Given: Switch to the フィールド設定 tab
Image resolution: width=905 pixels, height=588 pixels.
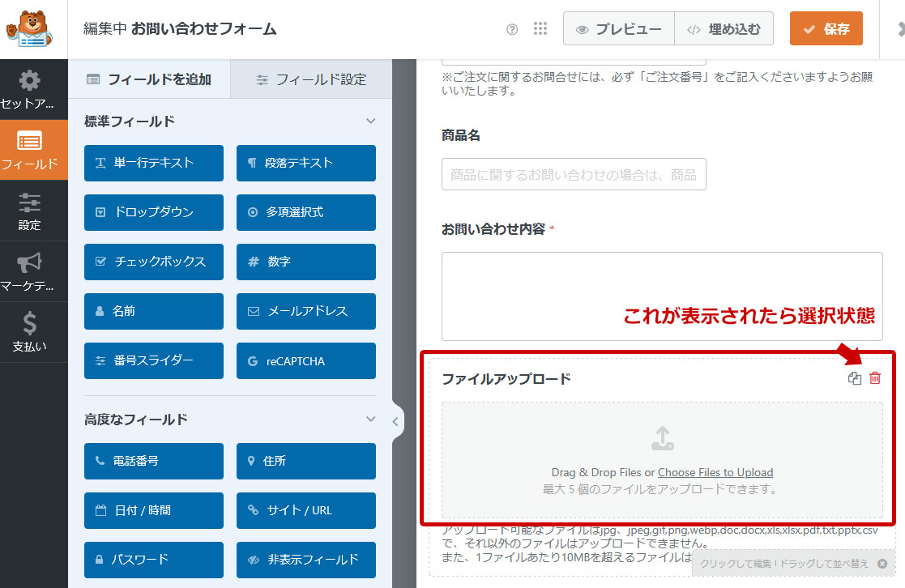Looking at the screenshot, I should click(x=311, y=79).
